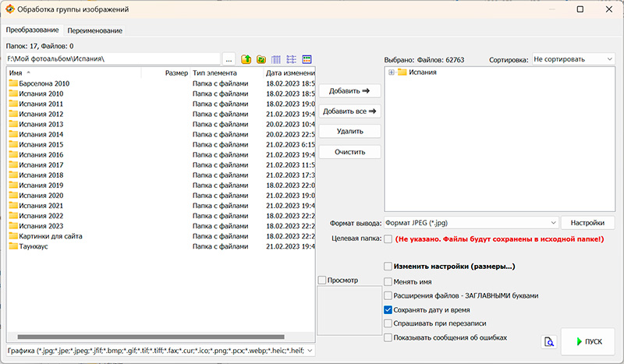
Task: Enable the Менять имя checkbox
Action: [388, 281]
